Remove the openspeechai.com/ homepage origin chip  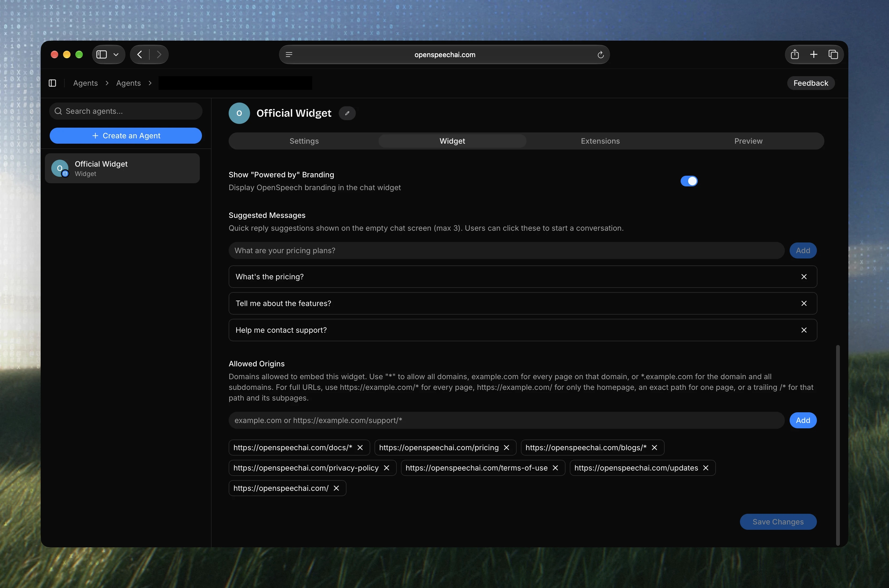pos(337,488)
